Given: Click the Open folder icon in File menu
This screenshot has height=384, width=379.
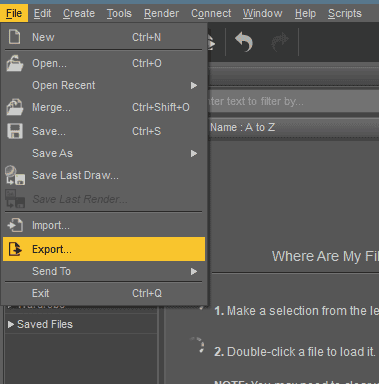Looking at the screenshot, I should (15, 63).
